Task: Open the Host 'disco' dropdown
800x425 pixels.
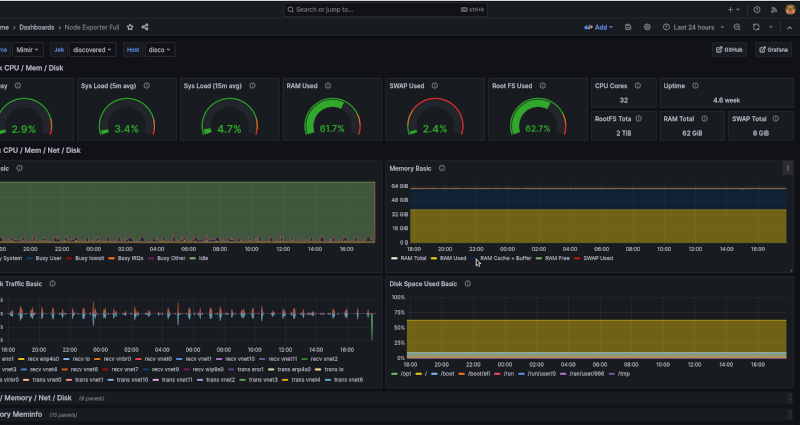Action: click(x=160, y=49)
